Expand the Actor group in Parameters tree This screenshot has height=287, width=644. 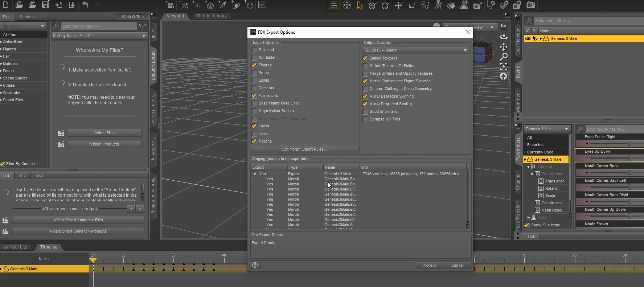click(529, 218)
